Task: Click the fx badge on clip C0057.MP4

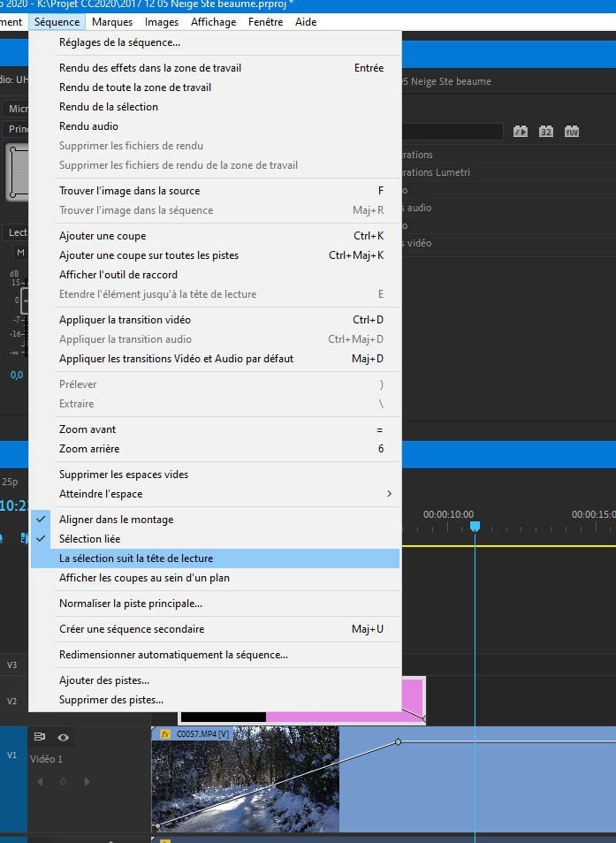Action: tap(164, 733)
